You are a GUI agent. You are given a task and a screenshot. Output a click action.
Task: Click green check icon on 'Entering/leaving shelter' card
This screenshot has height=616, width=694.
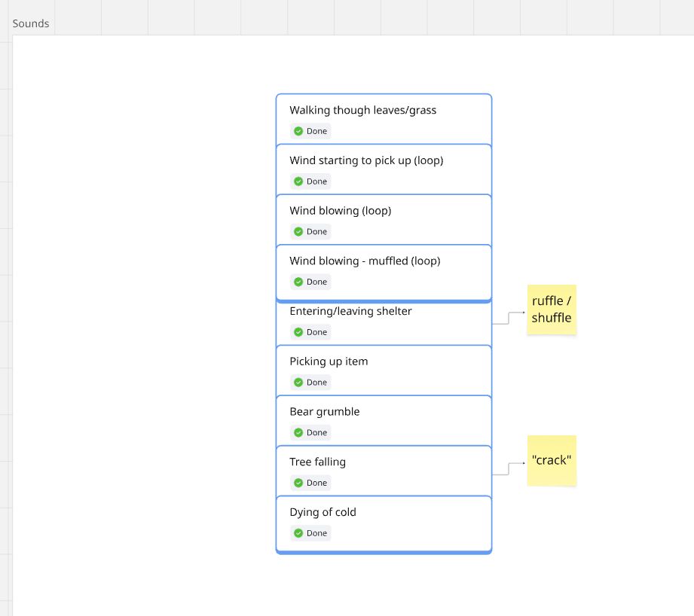[x=298, y=332]
